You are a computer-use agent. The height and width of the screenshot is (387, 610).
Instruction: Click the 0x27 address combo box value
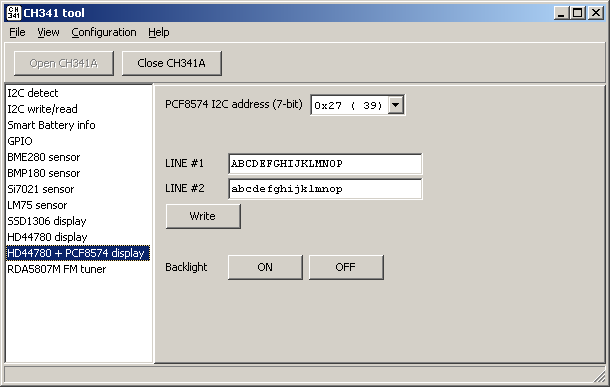[349, 105]
